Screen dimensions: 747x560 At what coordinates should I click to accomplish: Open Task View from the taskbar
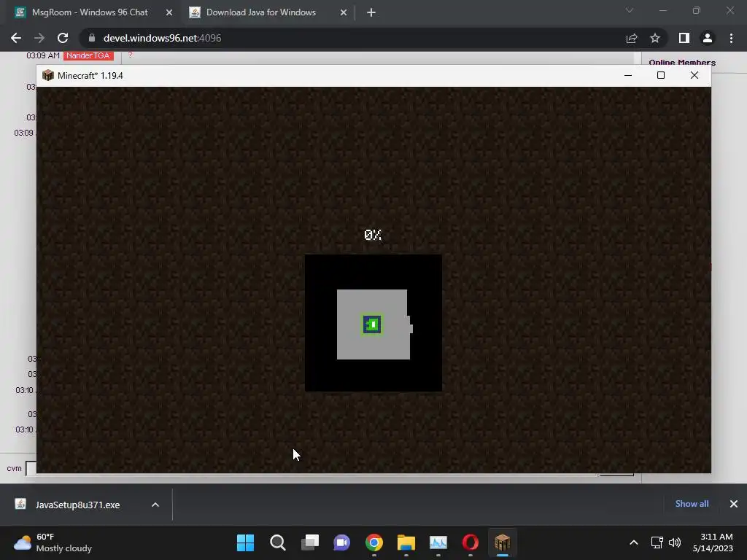click(309, 542)
